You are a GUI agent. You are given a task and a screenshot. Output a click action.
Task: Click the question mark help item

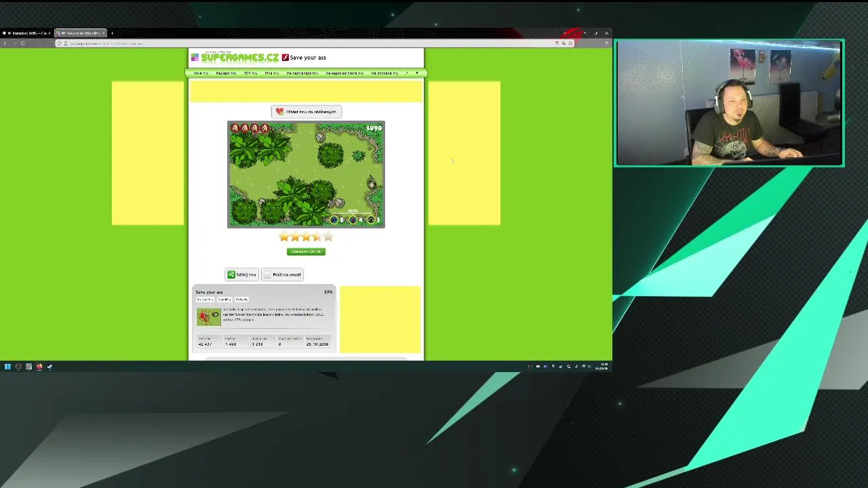click(x=407, y=73)
